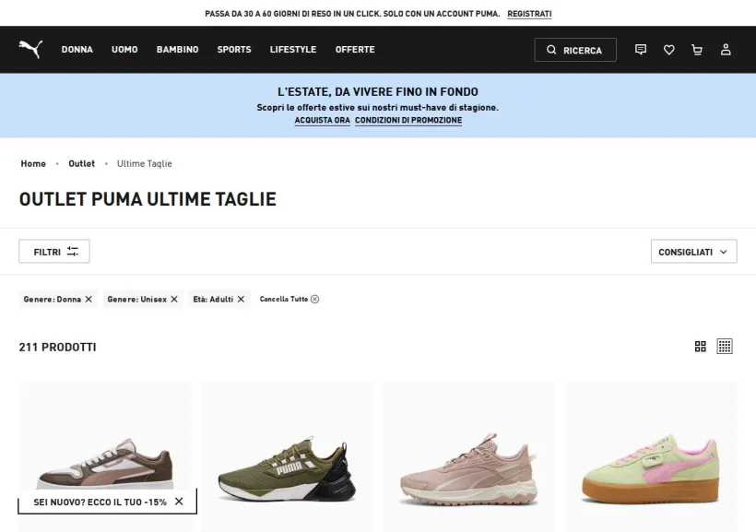Close the -15% new customer banner
Image resolution: width=756 pixels, height=532 pixels.
pos(179,502)
